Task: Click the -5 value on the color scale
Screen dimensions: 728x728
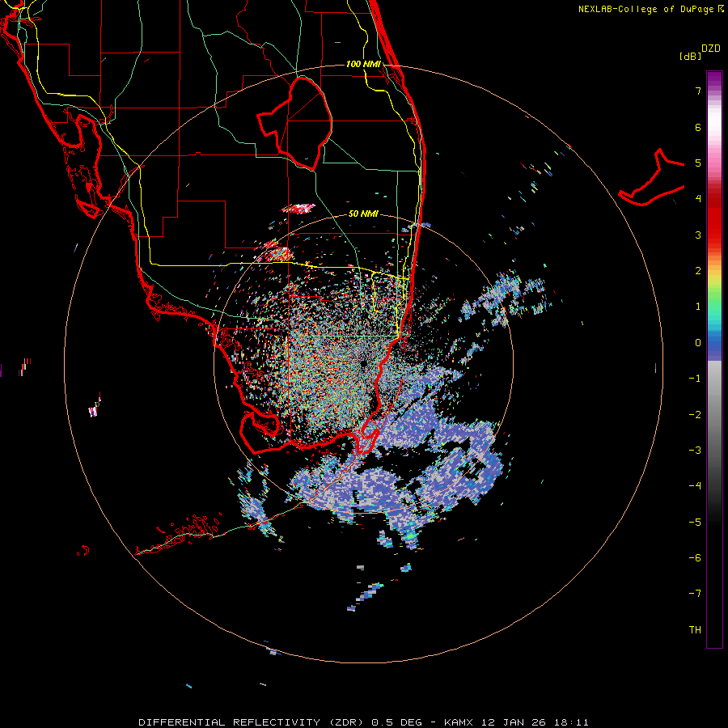Action: tap(695, 523)
